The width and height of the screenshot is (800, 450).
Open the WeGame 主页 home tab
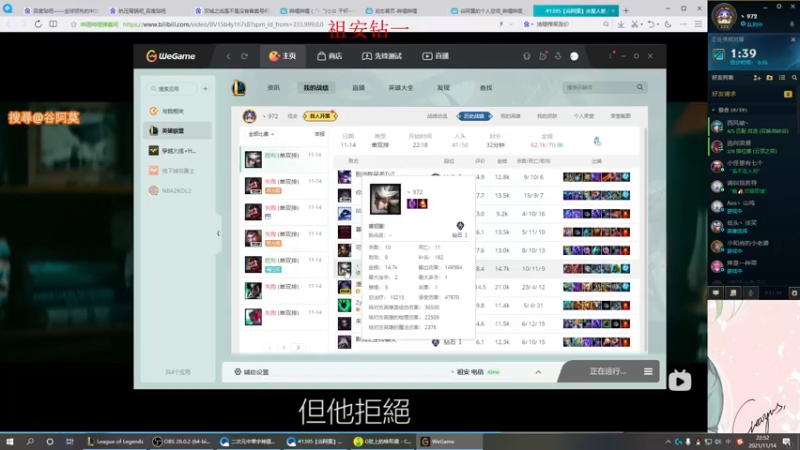point(283,56)
